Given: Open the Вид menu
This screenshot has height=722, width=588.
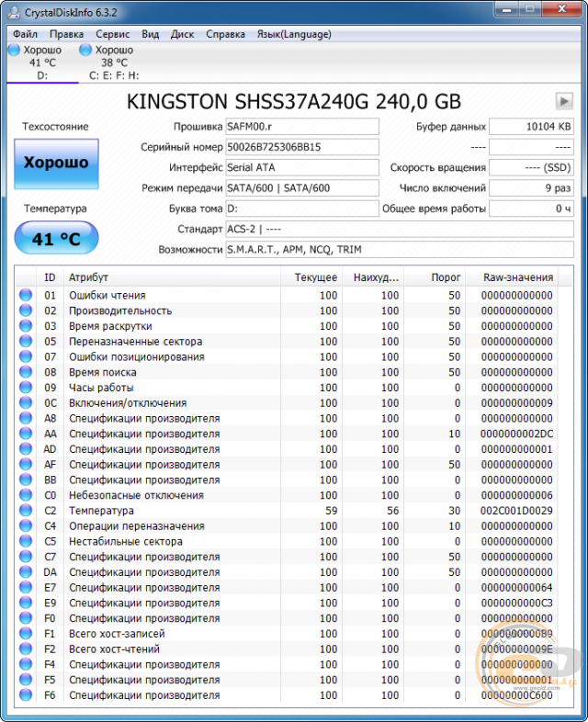Looking at the screenshot, I should point(150,34).
